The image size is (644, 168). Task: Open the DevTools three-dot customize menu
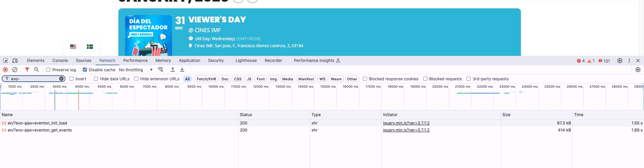click(629, 61)
